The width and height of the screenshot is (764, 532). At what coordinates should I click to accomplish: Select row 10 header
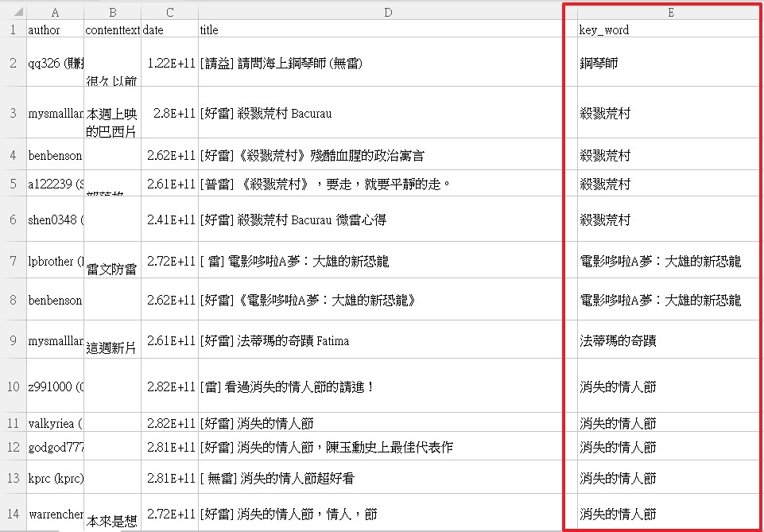click(14, 386)
